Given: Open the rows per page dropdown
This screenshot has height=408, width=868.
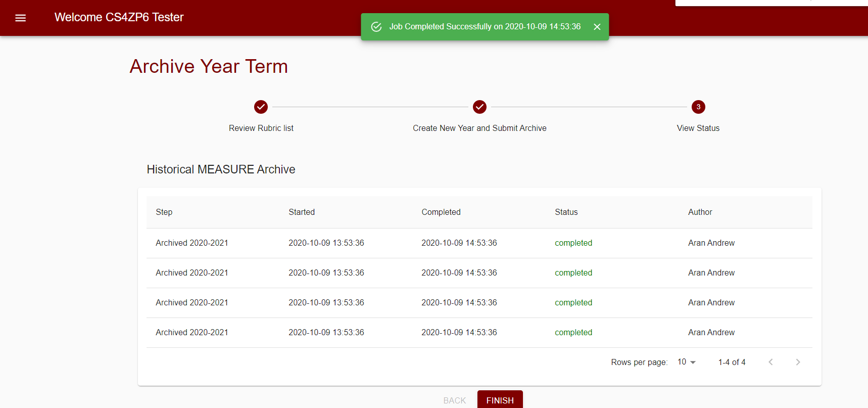Looking at the screenshot, I should (x=687, y=362).
